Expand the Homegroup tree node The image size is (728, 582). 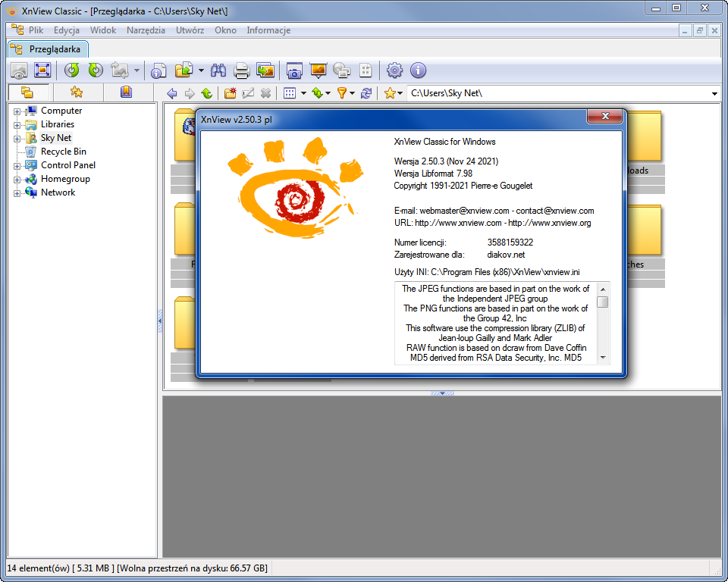(17, 180)
